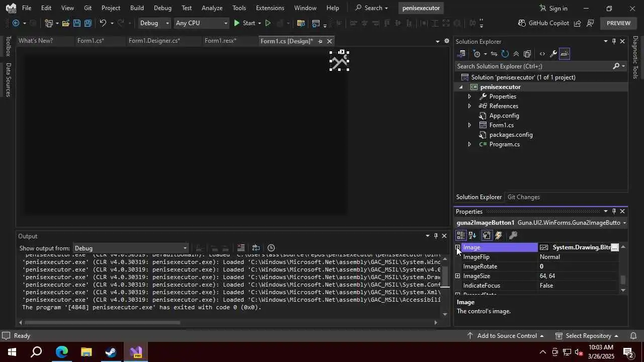
Task: Open the Build menu
Action: coord(137,8)
